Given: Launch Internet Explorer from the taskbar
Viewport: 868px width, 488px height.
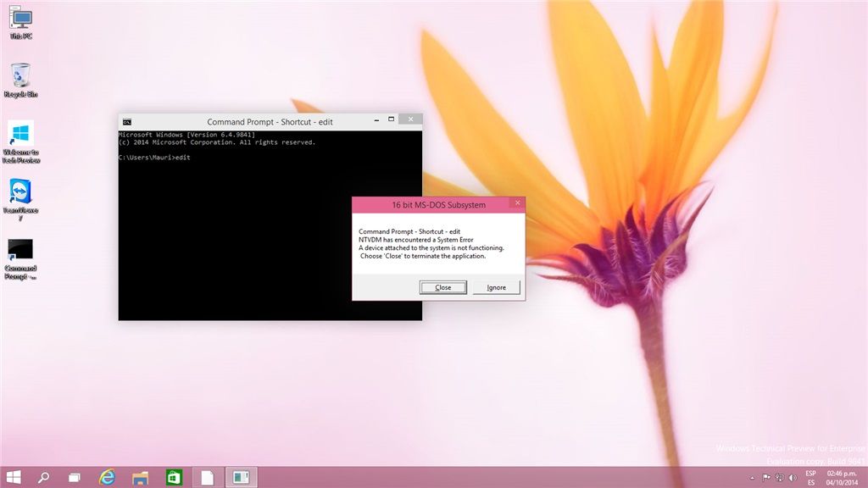Looking at the screenshot, I should tap(107, 477).
